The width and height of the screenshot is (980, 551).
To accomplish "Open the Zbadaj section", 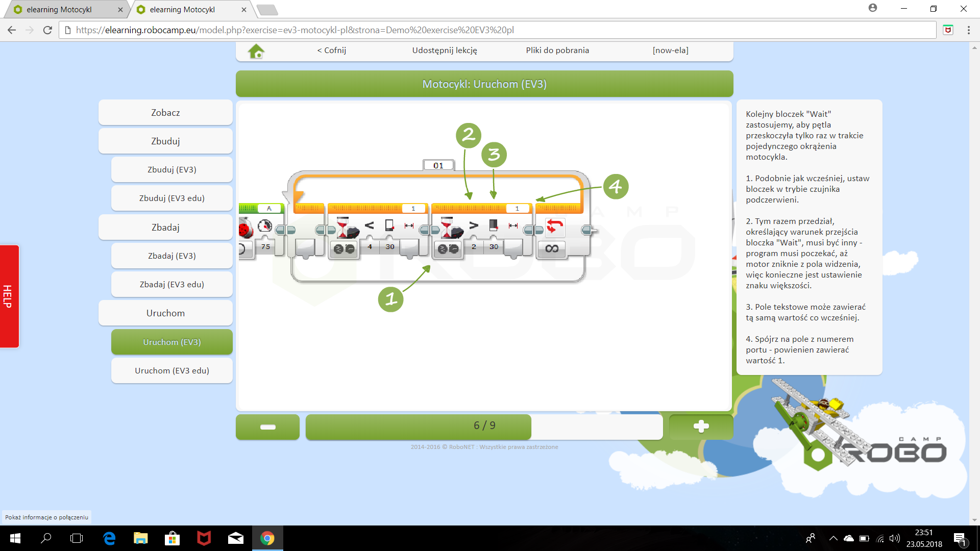I will coord(165,228).
